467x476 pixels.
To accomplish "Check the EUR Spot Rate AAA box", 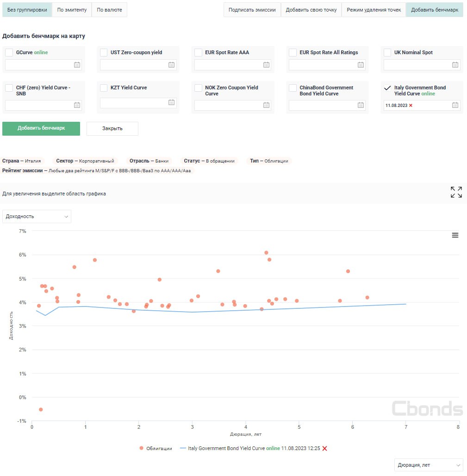I will pos(198,52).
